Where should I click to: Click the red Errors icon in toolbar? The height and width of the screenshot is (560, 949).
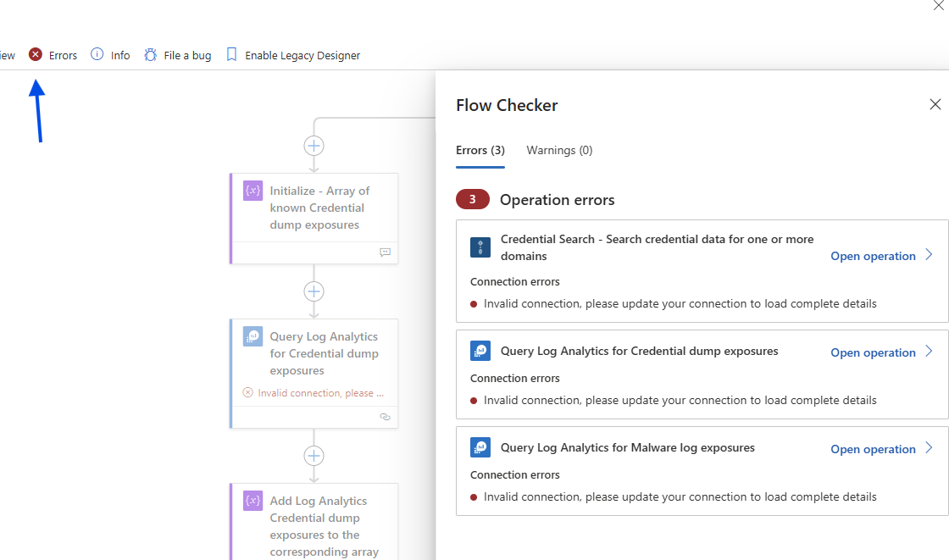[36, 55]
